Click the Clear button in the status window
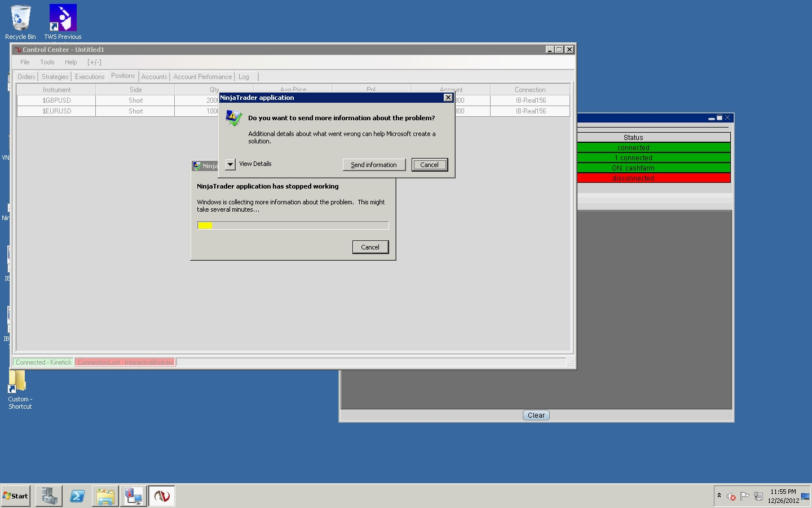Image resolution: width=812 pixels, height=508 pixels. 536,415
